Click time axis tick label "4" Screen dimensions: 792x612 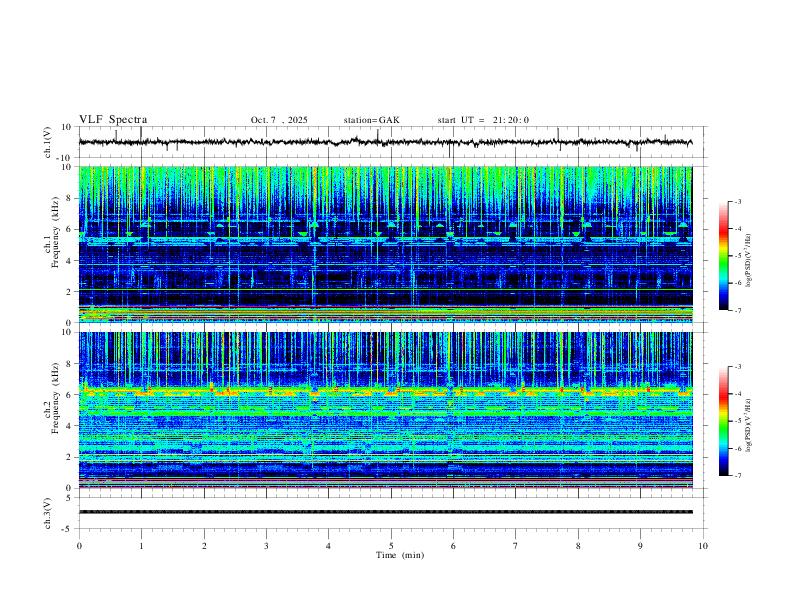pos(328,546)
